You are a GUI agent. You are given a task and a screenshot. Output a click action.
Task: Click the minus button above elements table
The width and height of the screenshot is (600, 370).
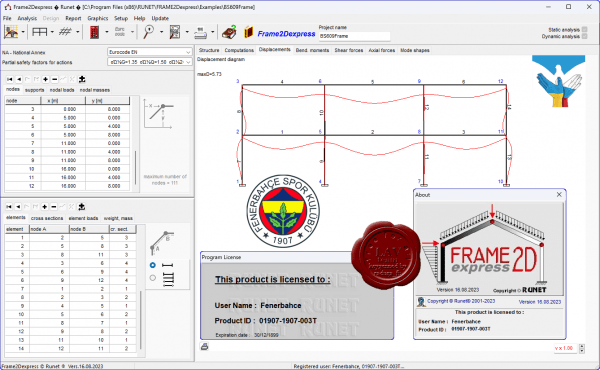click(54, 207)
